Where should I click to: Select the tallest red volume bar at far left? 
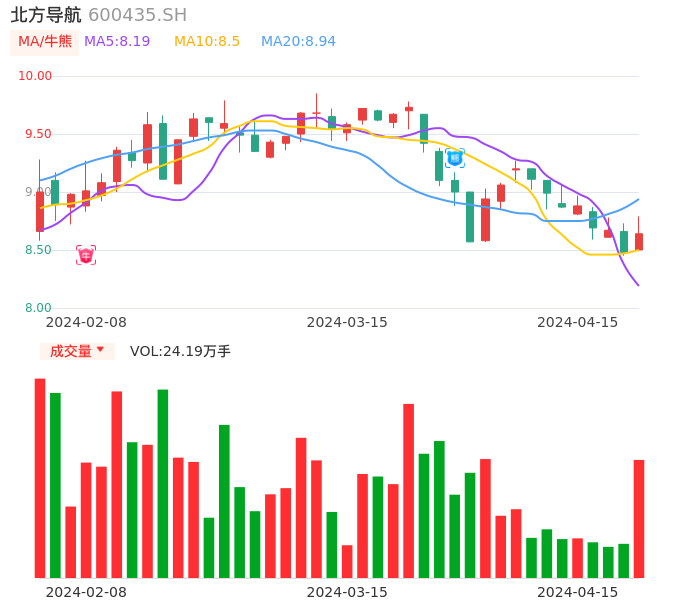(40, 478)
